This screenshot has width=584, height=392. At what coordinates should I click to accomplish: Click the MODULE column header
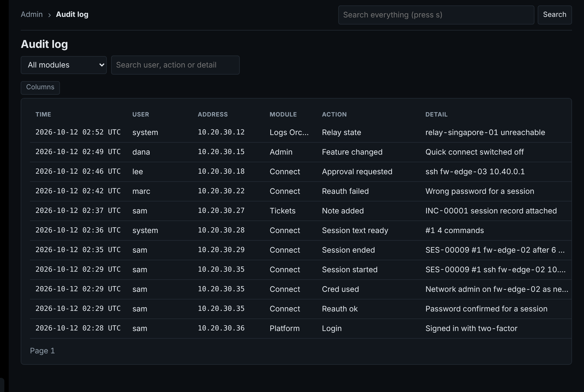(283, 114)
